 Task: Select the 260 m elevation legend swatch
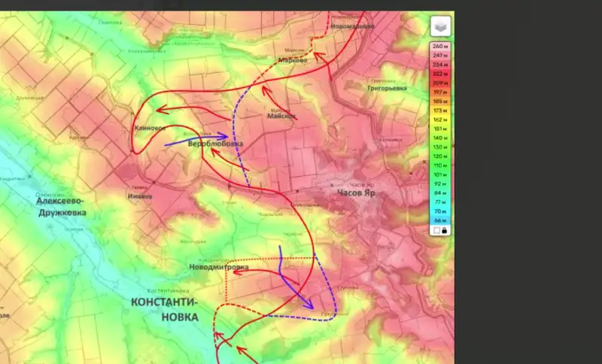(440, 47)
